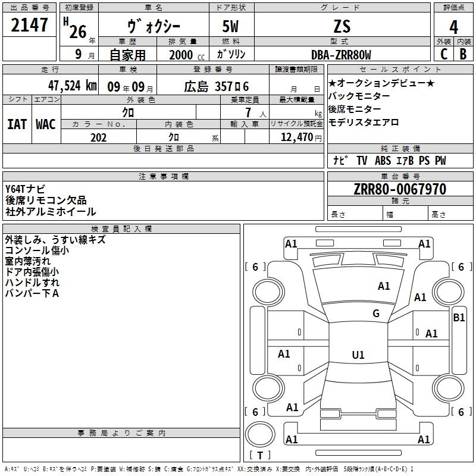Select the モデリスタエアロ sales point text

point(363,122)
